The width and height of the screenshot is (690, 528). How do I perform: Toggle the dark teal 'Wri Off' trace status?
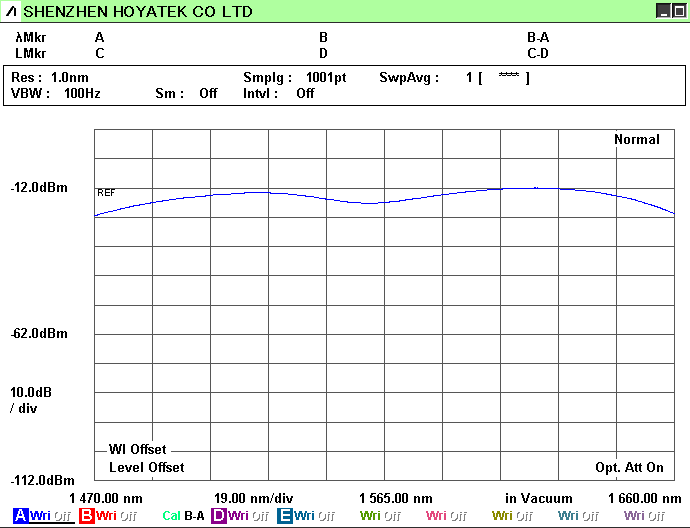pos(578,515)
